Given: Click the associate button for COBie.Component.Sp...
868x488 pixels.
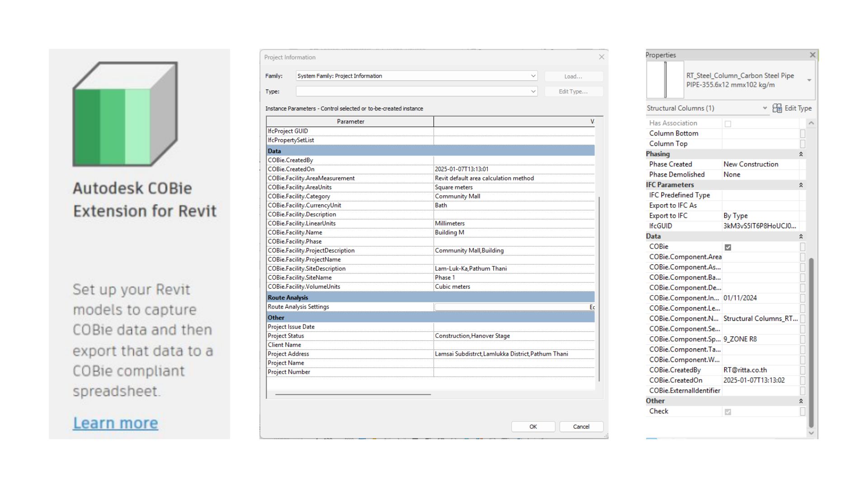Looking at the screenshot, I should (802, 339).
